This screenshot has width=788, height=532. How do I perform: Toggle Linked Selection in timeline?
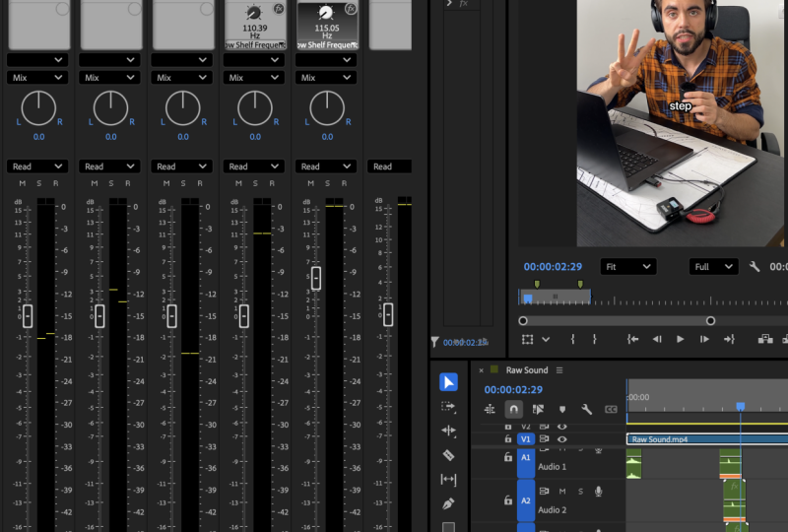tap(538, 409)
